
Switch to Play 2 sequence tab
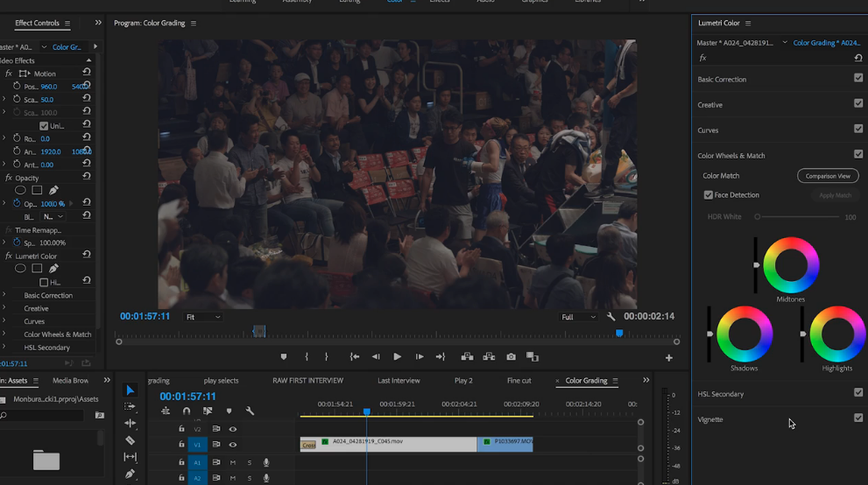tap(463, 381)
